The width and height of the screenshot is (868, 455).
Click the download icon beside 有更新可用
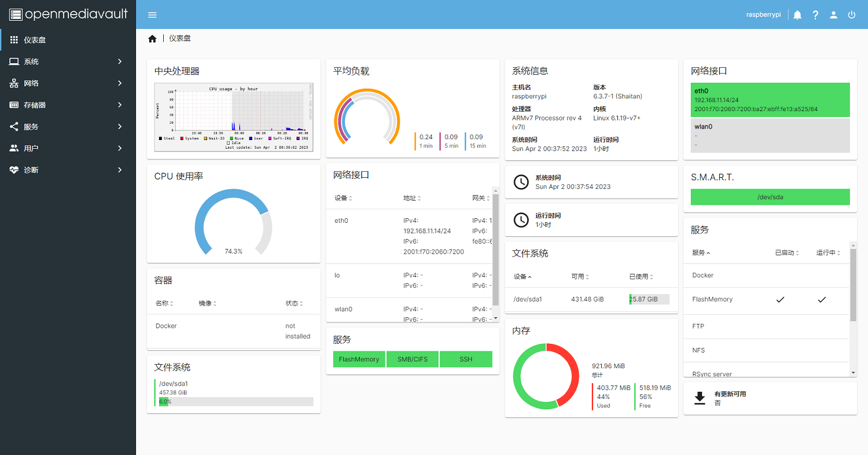pos(700,398)
